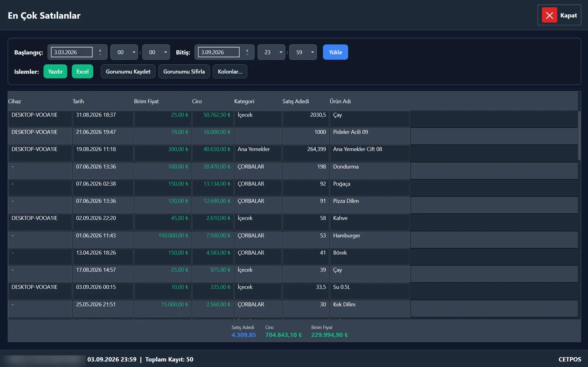588x367 pixels.
Task: Click the red X Kapat icon
Action: [x=549, y=15]
